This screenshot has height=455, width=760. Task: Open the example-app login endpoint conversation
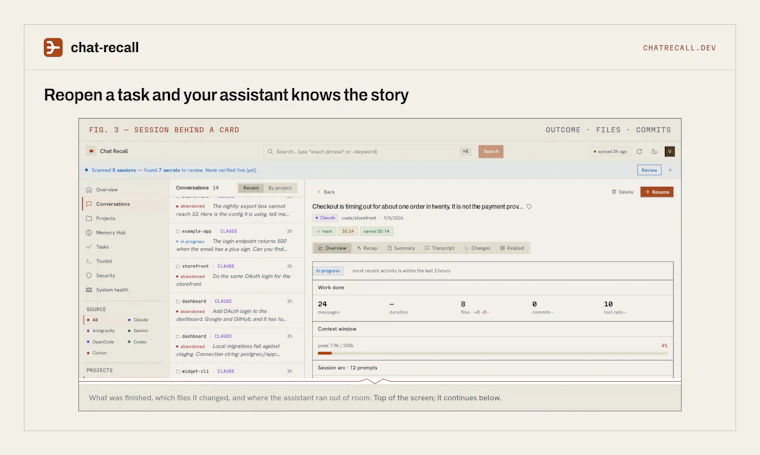tap(235, 240)
